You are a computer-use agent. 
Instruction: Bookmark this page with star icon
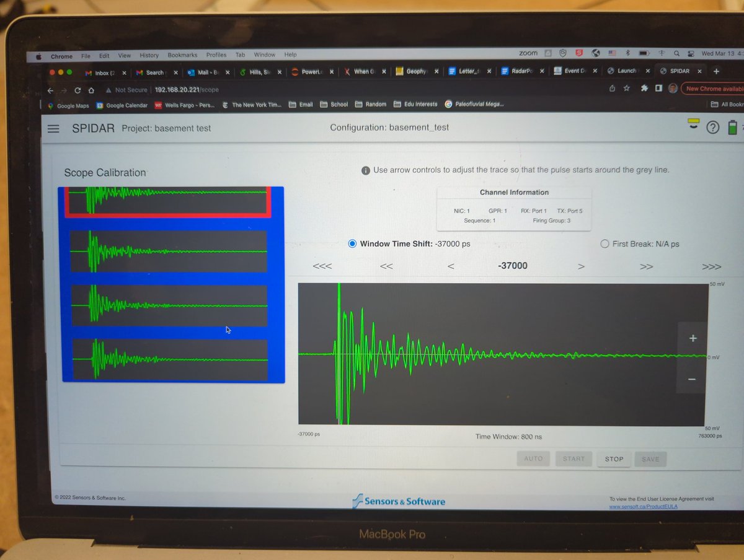(627, 89)
